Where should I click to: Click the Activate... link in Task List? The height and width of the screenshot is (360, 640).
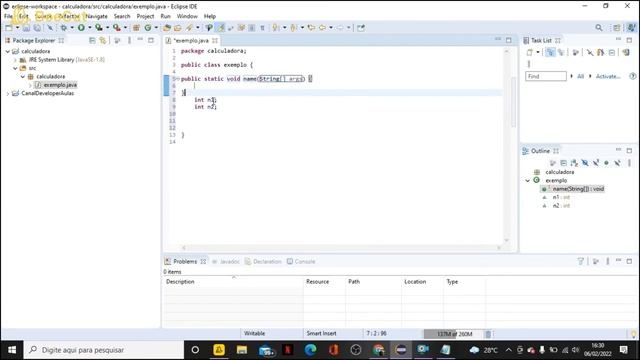pyautogui.click(x=608, y=76)
